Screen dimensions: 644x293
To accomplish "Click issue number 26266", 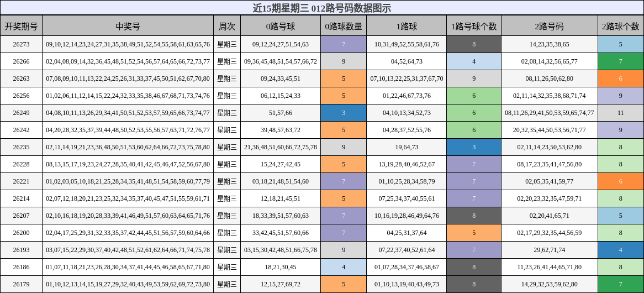I will point(21,62).
